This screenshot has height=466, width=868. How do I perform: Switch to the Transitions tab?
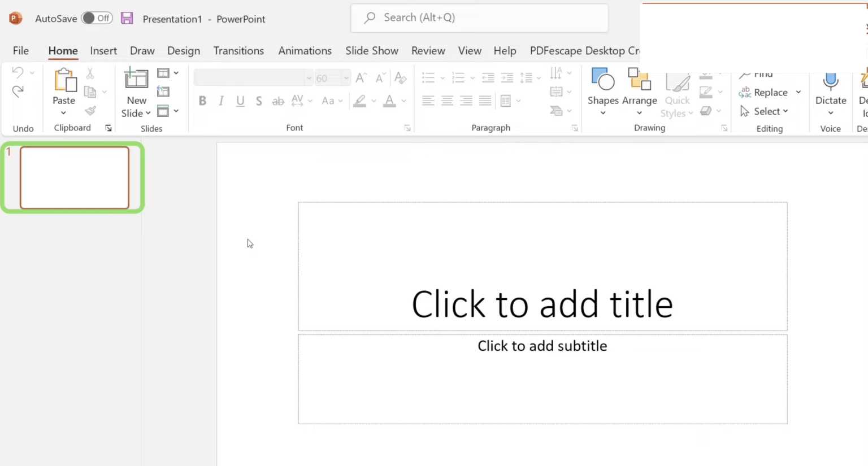[x=238, y=50]
